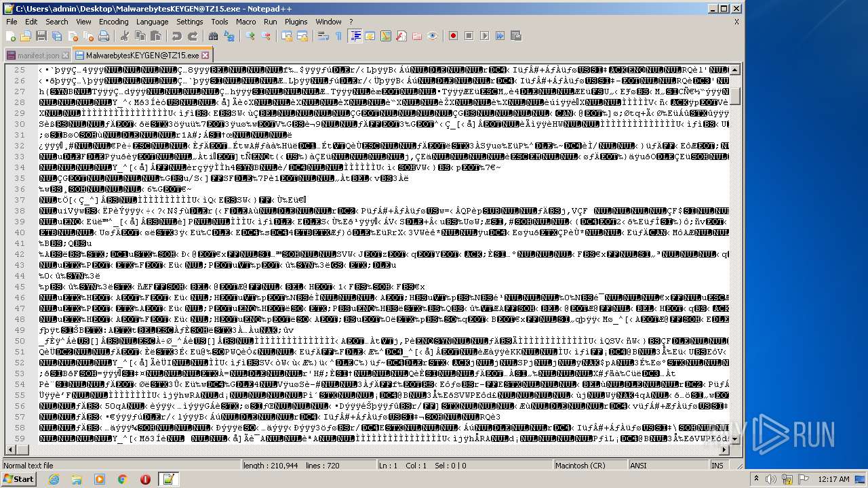868x488 pixels.
Task: Click the Copy toolbar icon
Action: (140, 36)
